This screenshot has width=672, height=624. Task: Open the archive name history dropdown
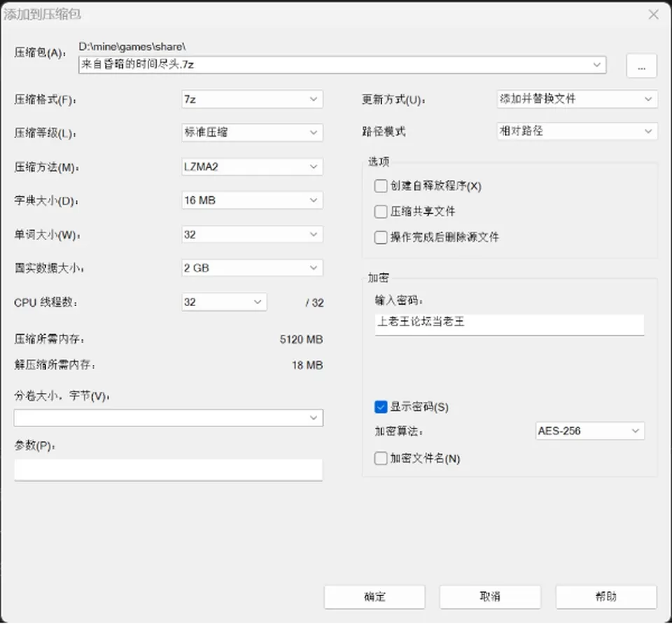[x=596, y=64]
